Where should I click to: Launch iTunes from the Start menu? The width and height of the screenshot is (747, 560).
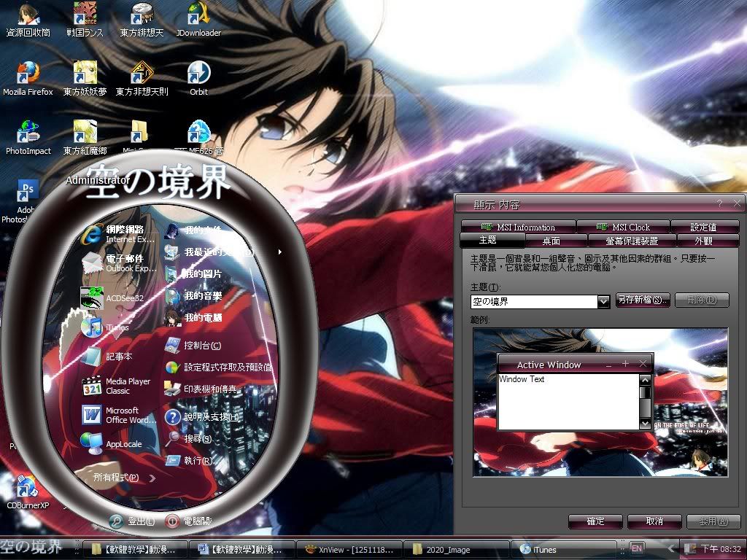tap(105, 327)
